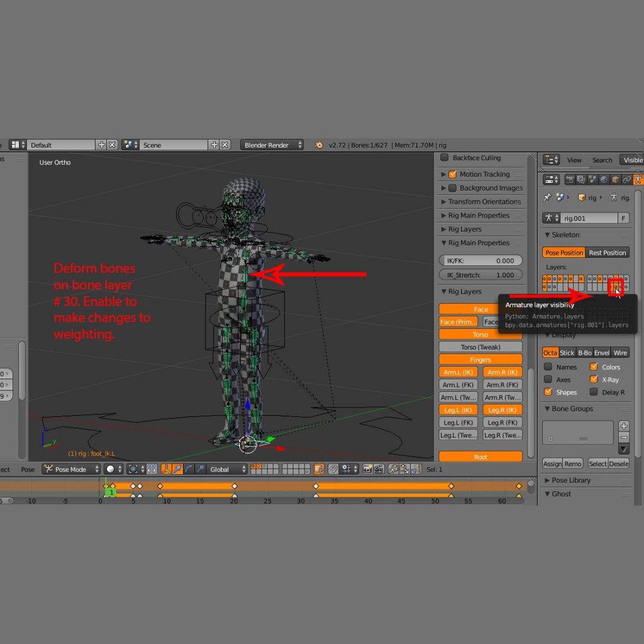Enable the Backface Culling checkbox
The width and height of the screenshot is (644, 644).
coord(445,158)
